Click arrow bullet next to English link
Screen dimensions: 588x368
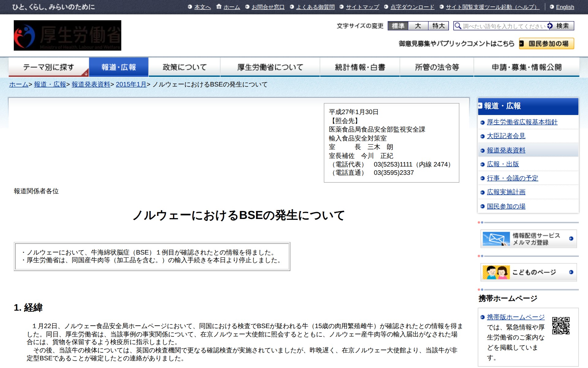(x=552, y=7)
